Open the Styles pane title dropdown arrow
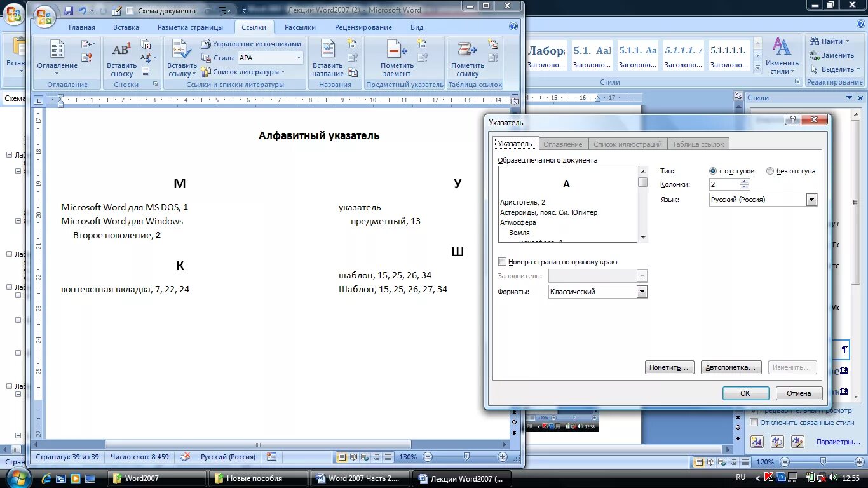The image size is (868, 488). (849, 98)
